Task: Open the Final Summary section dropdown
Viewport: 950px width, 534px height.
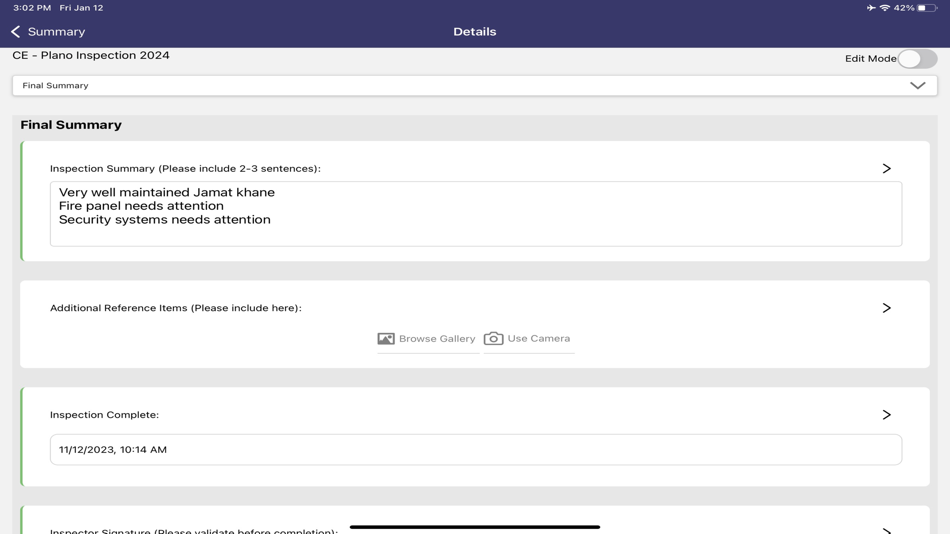Action: (474, 85)
